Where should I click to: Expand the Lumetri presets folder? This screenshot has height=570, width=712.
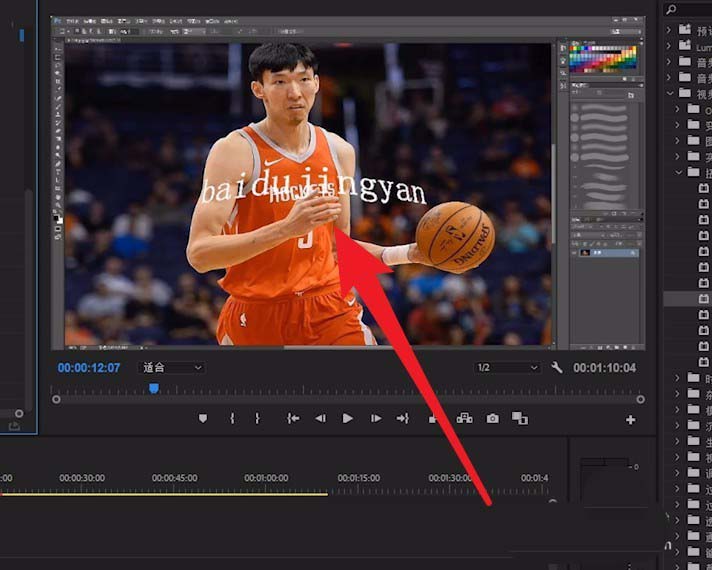coord(669,46)
